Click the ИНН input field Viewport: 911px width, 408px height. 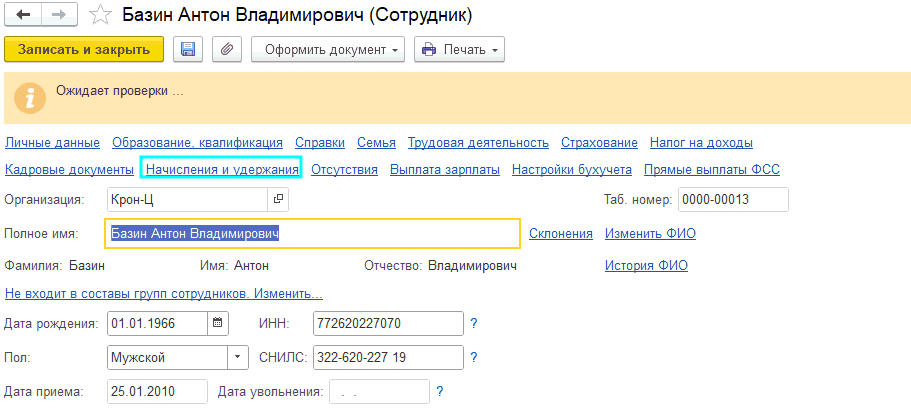[x=388, y=323]
